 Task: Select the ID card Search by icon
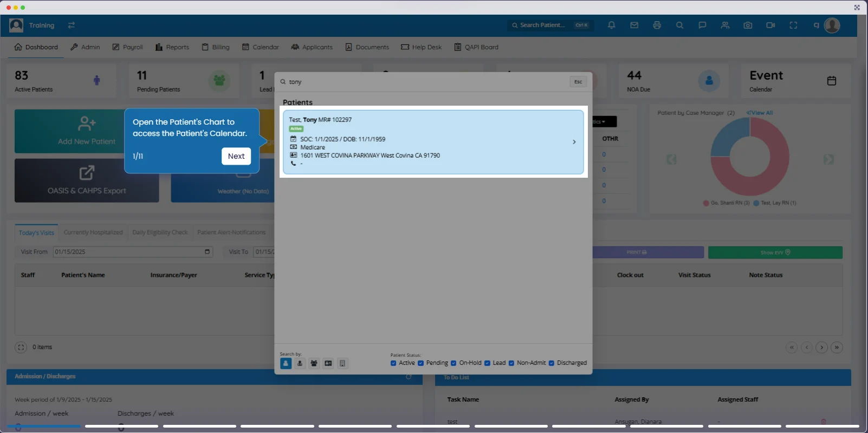pos(328,364)
